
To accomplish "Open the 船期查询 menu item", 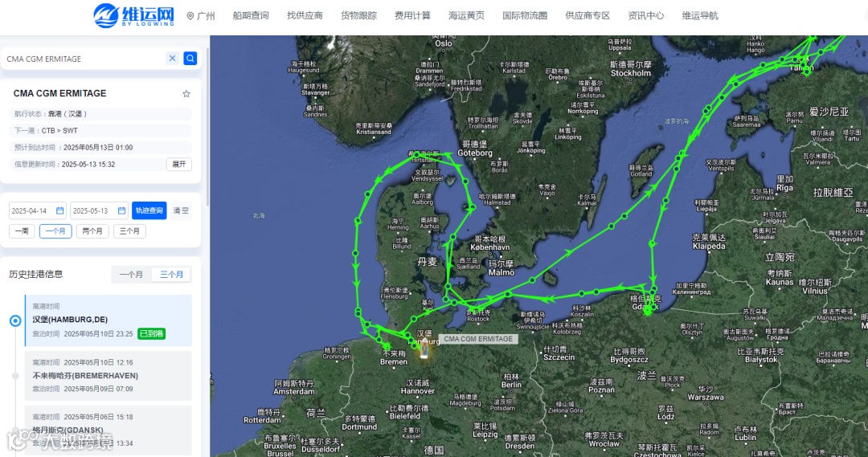I will point(251,15).
